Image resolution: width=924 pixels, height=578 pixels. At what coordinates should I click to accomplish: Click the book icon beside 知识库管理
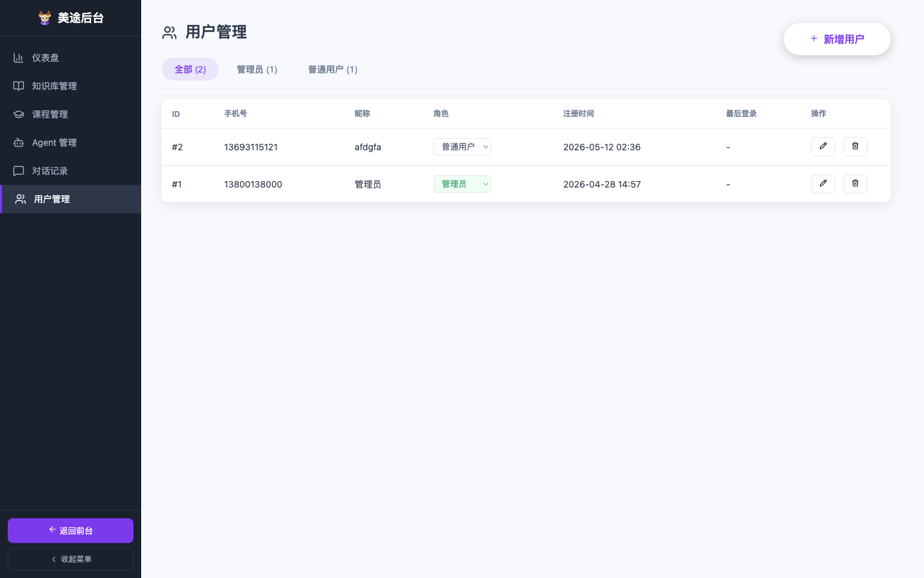point(19,86)
